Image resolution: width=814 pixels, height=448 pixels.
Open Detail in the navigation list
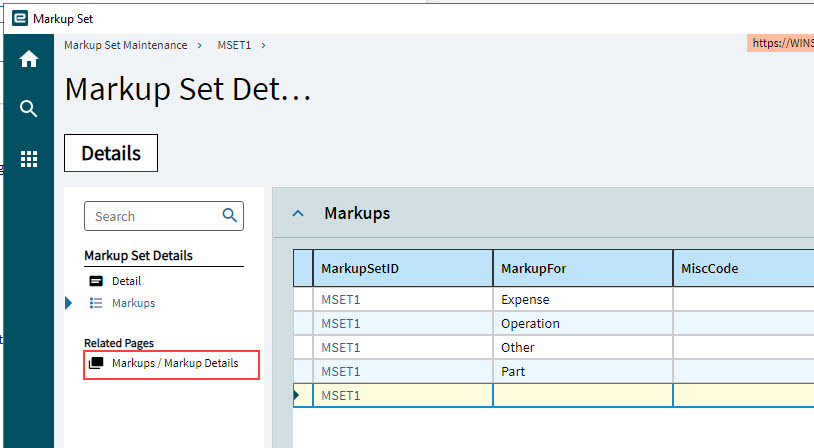126,281
